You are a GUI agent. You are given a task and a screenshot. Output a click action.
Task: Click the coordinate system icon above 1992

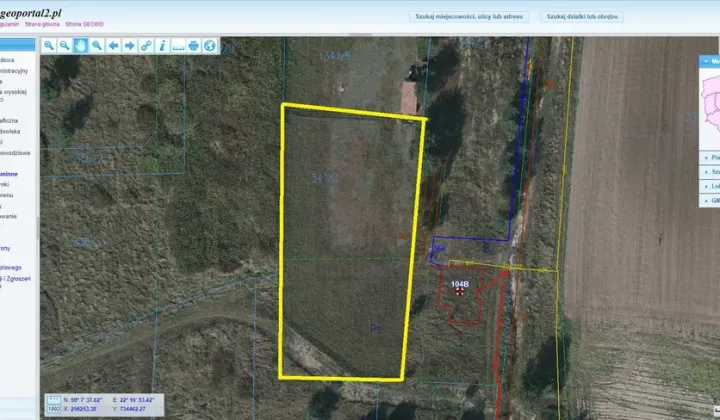click(x=54, y=400)
